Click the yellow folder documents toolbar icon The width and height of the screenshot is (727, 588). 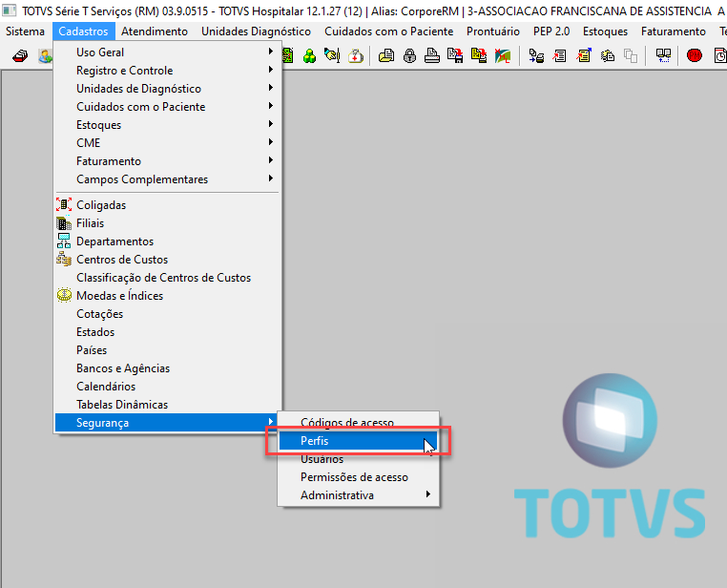coord(386,56)
